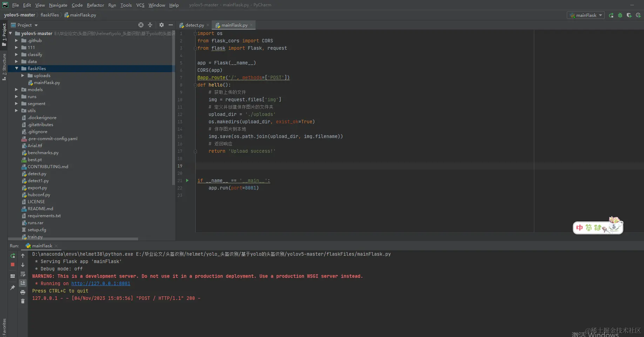Open the Refactor menu

point(95,5)
